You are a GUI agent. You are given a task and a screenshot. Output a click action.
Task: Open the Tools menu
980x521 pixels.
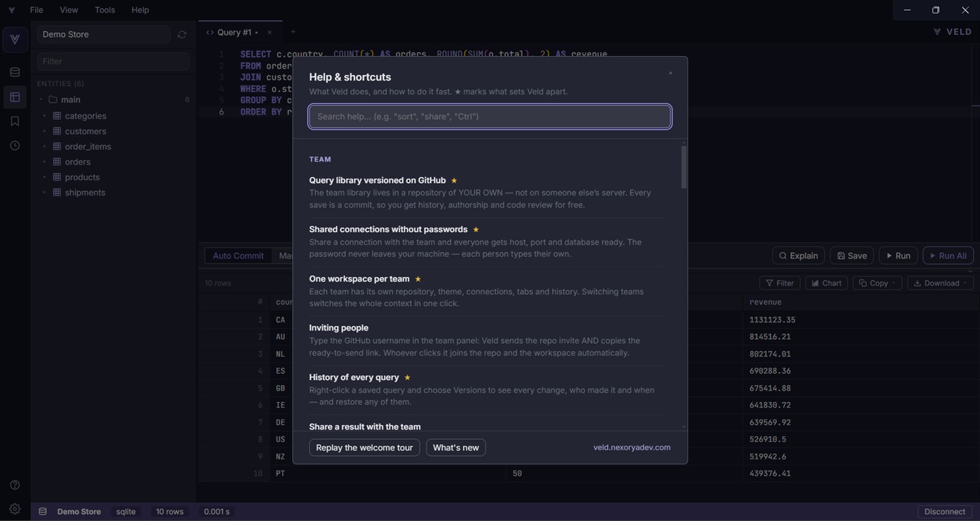coord(105,10)
